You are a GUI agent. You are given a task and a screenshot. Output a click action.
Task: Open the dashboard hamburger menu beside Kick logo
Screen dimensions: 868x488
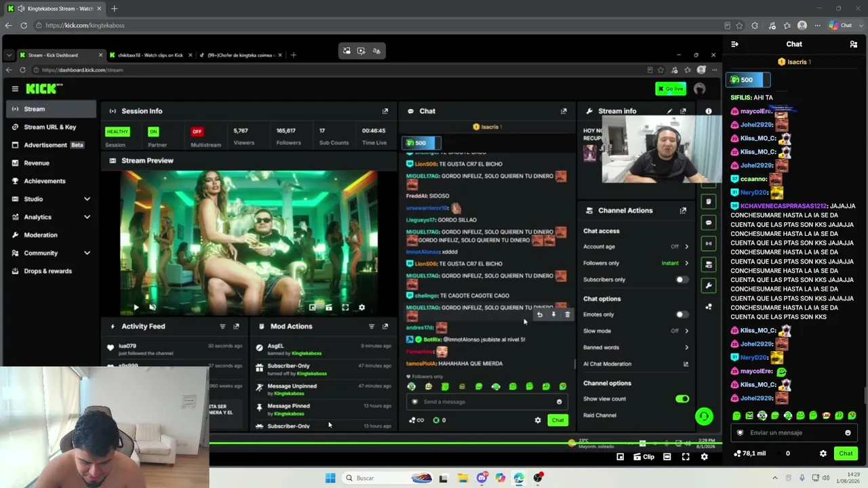(15, 89)
